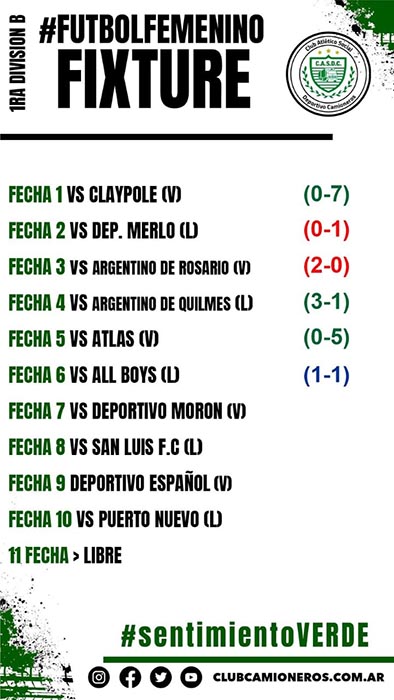Click the red (2-0) Argentino de Rosario score
Viewport: 394px width, 700px height.
coord(327,267)
